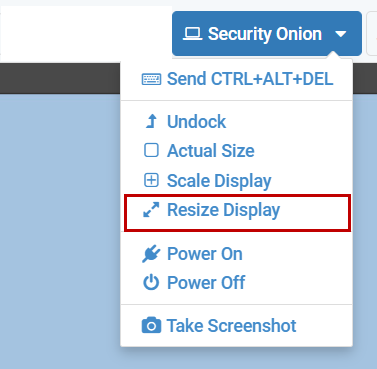Choose Send CTRL+ALT+DEL from the menu

click(236, 79)
